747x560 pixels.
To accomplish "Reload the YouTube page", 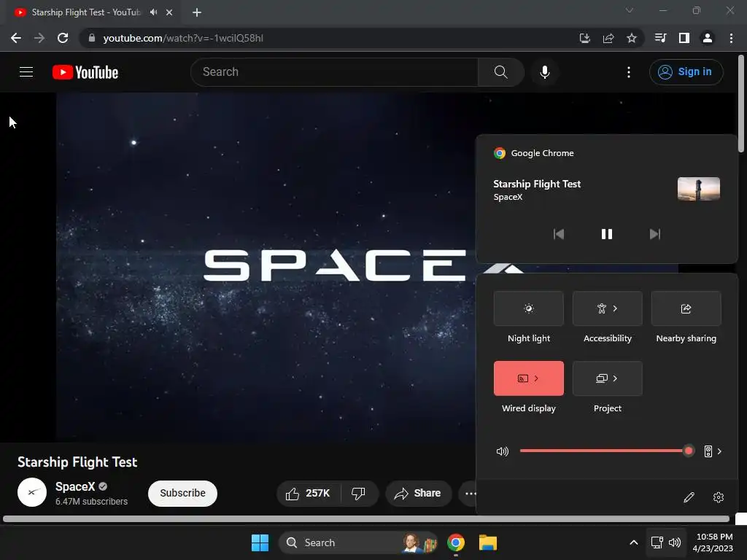I will pos(63,38).
